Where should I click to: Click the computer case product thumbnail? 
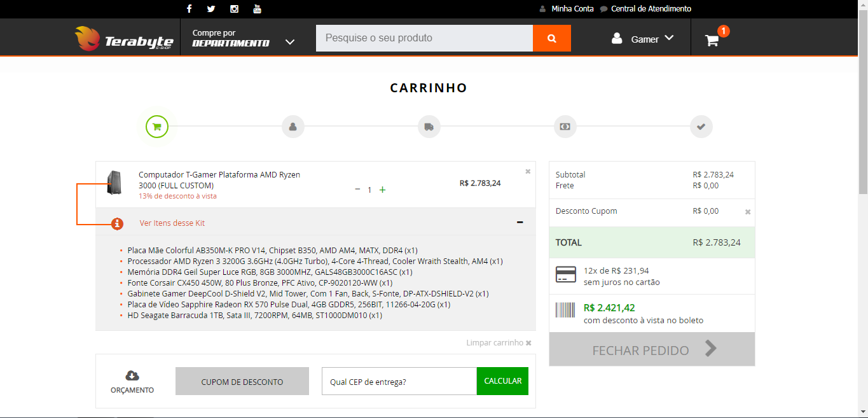tap(114, 183)
